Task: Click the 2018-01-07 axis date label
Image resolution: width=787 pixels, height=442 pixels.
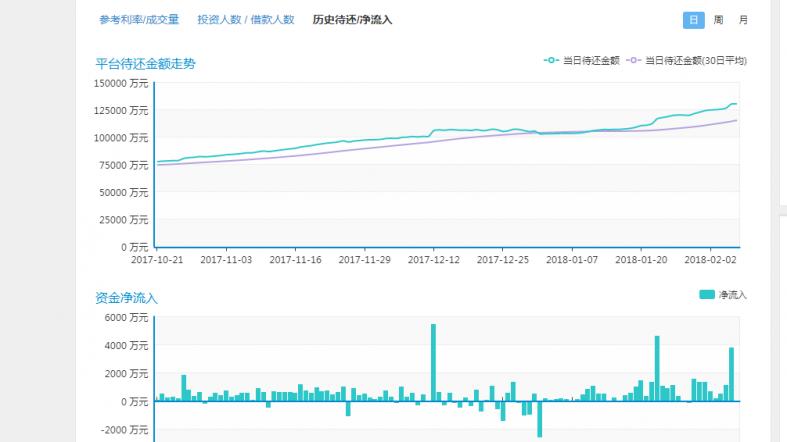Action: tap(572, 259)
